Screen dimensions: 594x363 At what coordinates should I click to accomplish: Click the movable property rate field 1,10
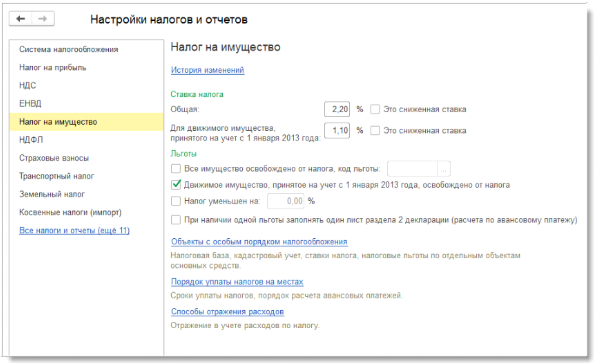(337, 130)
